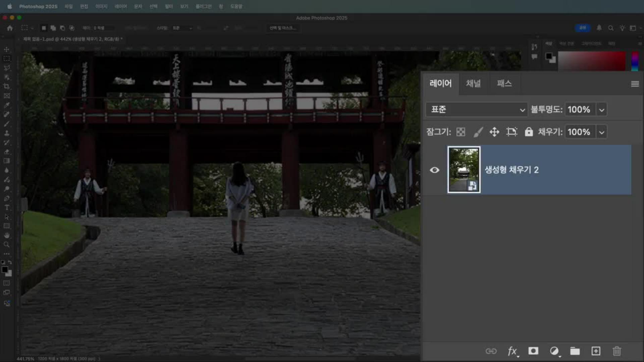The width and height of the screenshot is (644, 362).
Task: Add a layer mask from Layers panel
Action: (533, 351)
